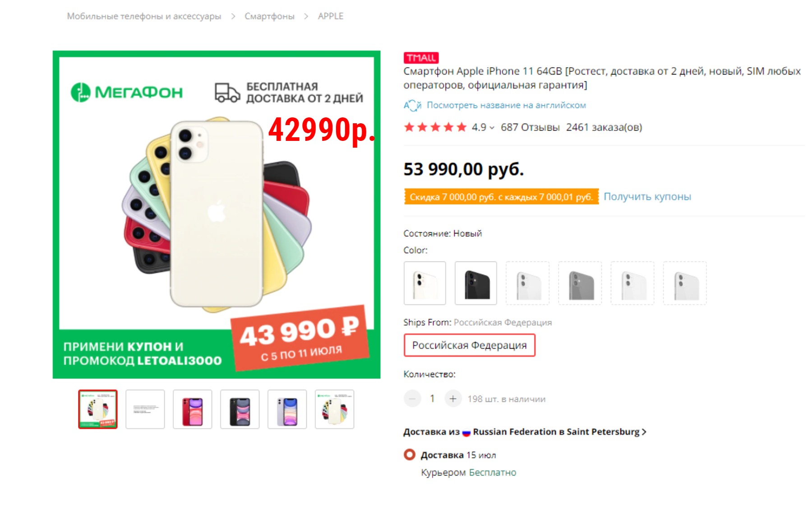Click the Получить купоны link
Image resolution: width=812 pixels, height=508 pixels.
(647, 197)
